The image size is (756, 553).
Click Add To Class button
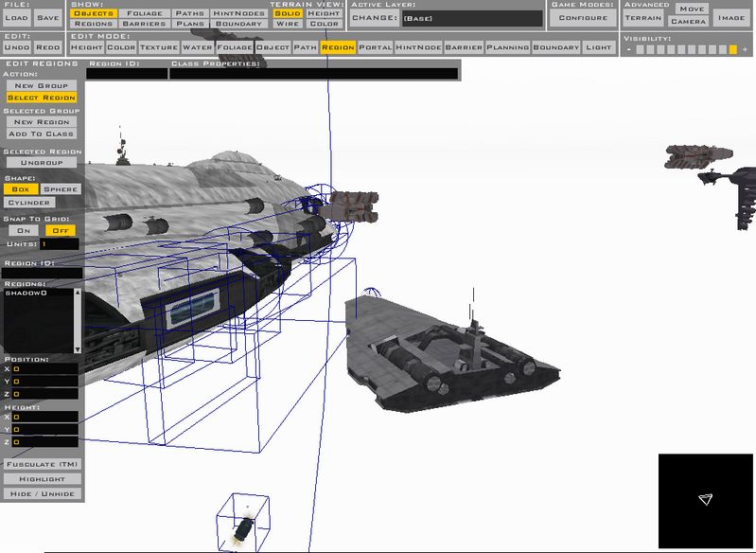(42, 134)
